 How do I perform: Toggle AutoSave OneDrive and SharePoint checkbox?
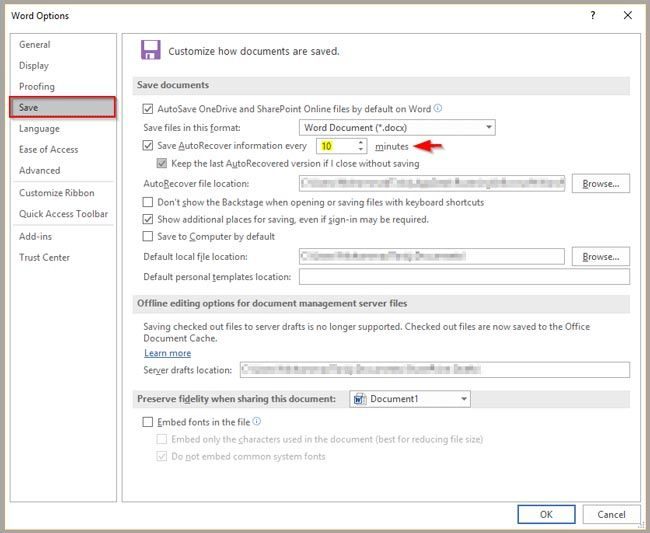148,109
